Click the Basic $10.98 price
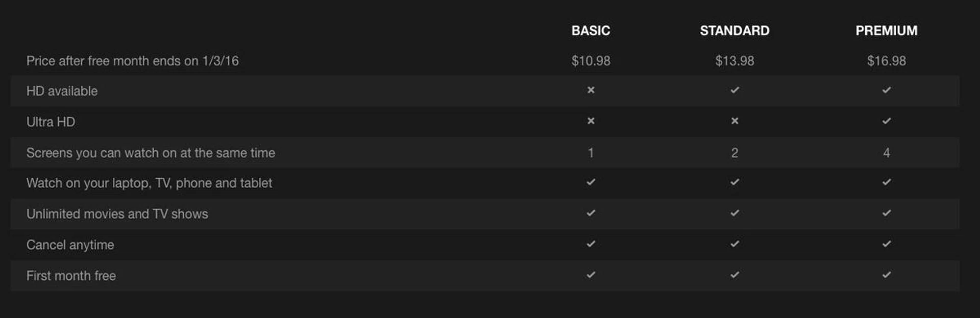 (x=591, y=61)
